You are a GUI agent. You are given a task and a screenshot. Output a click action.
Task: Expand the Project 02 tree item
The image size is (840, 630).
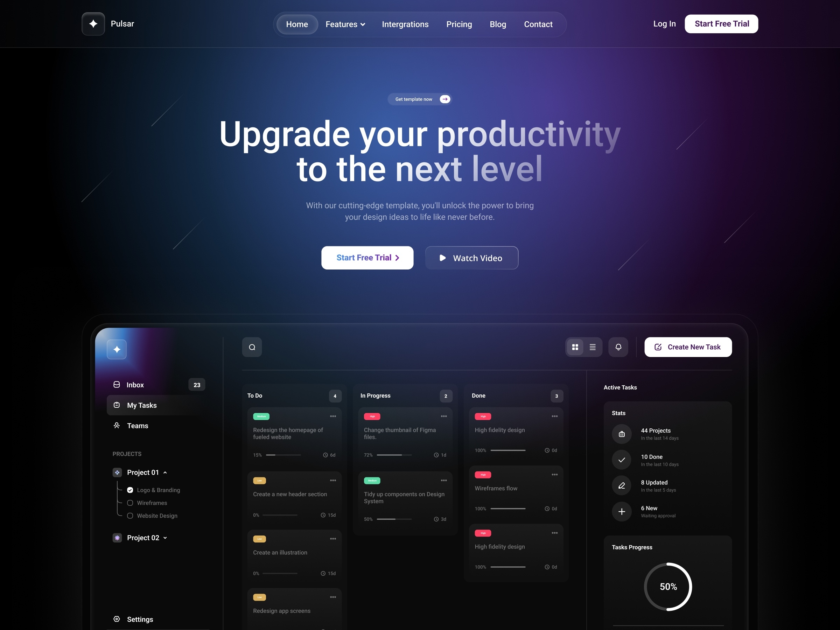click(x=167, y=537)
